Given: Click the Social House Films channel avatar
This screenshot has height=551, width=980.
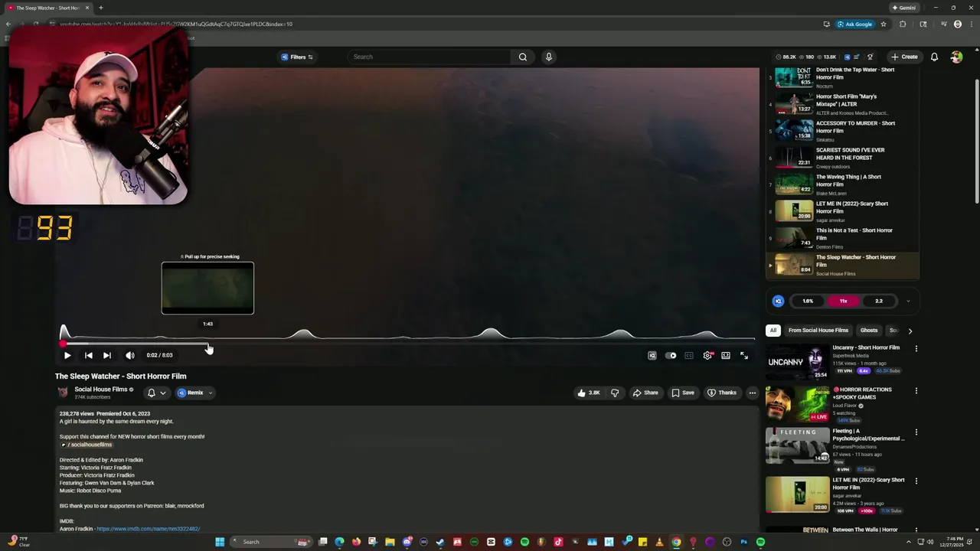Looking at the screenshot, I should (63, 393).
